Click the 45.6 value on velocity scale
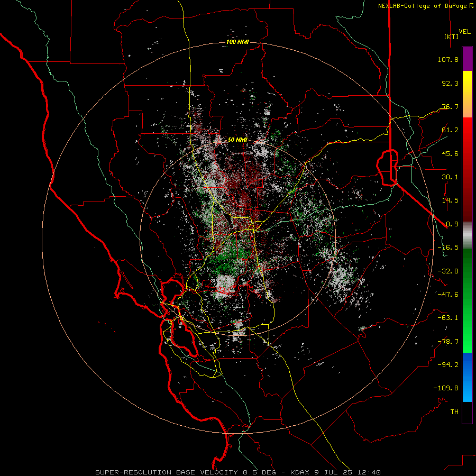 click(450, 153)
